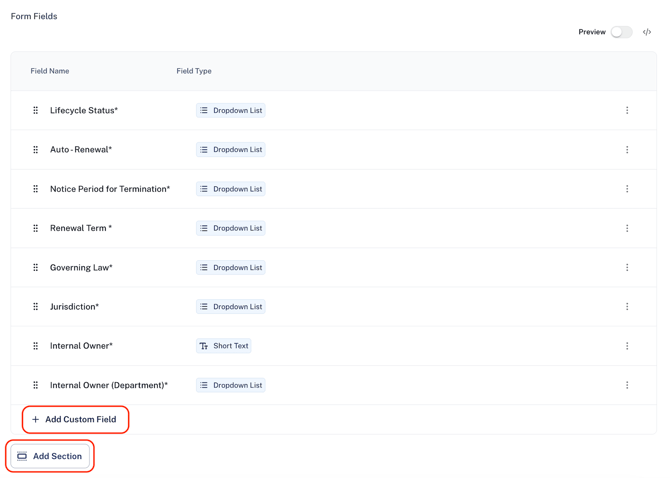This screenshot has width=670, height=478.
Task: Grab drag handle for Notice Period for Termination
Action: (35, 189)
